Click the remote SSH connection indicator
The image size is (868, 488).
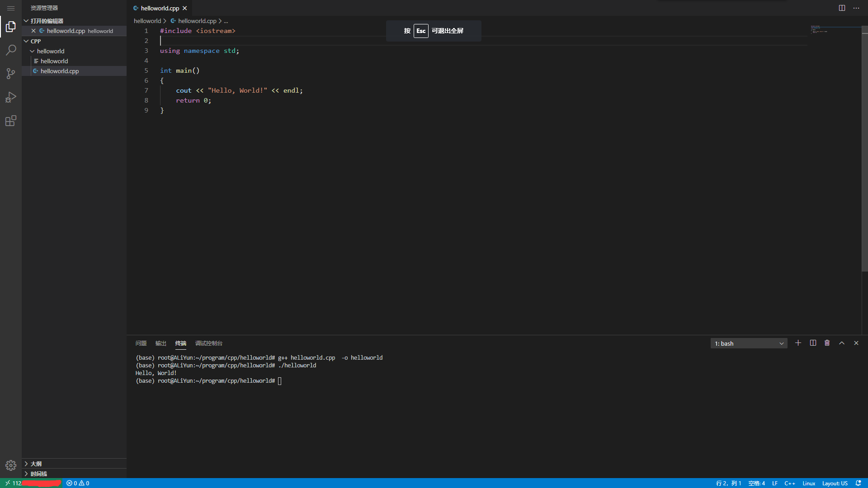click(x=31, y=483)
